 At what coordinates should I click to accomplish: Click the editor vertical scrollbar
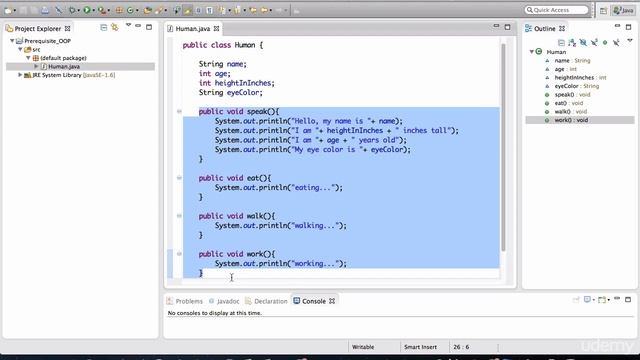503,147
